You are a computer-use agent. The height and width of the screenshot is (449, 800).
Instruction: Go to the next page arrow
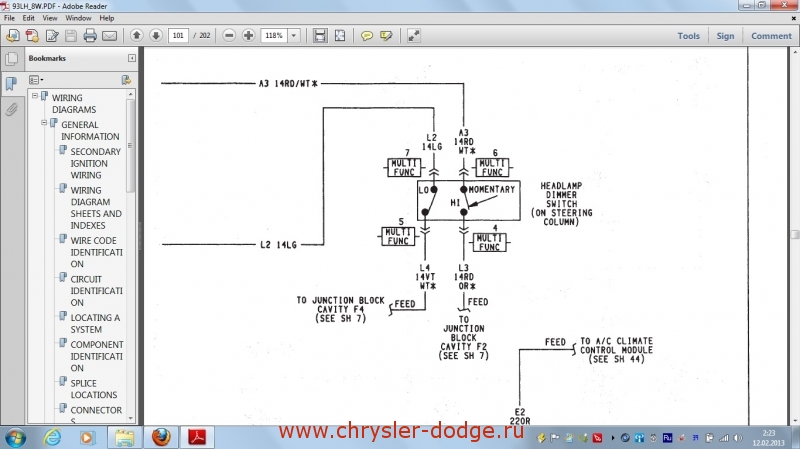156,35
